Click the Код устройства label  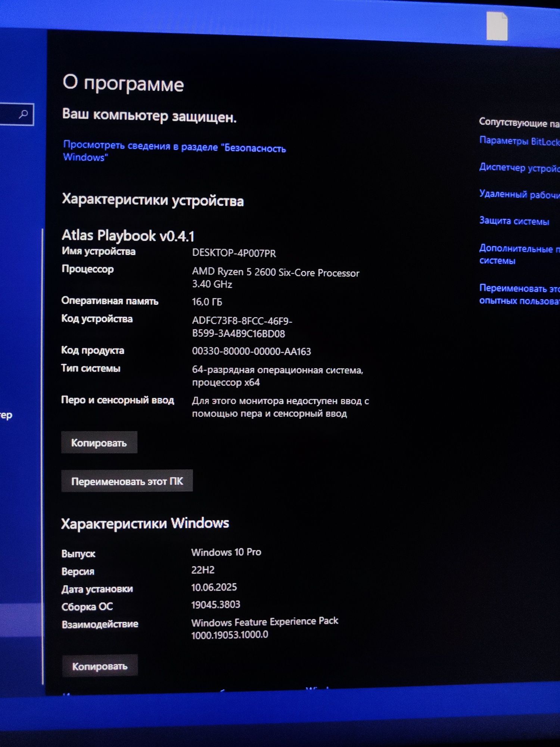pyautogui.click(x=97, y=319)
